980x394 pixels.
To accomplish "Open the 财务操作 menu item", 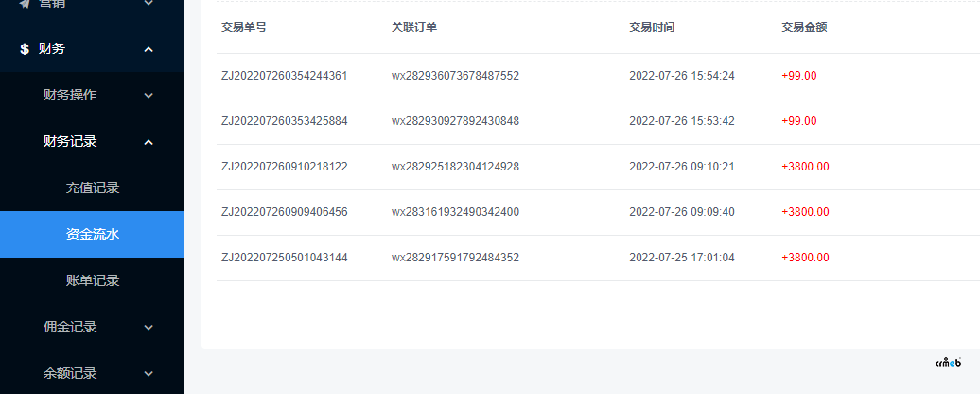I will [x=92, y=95].
